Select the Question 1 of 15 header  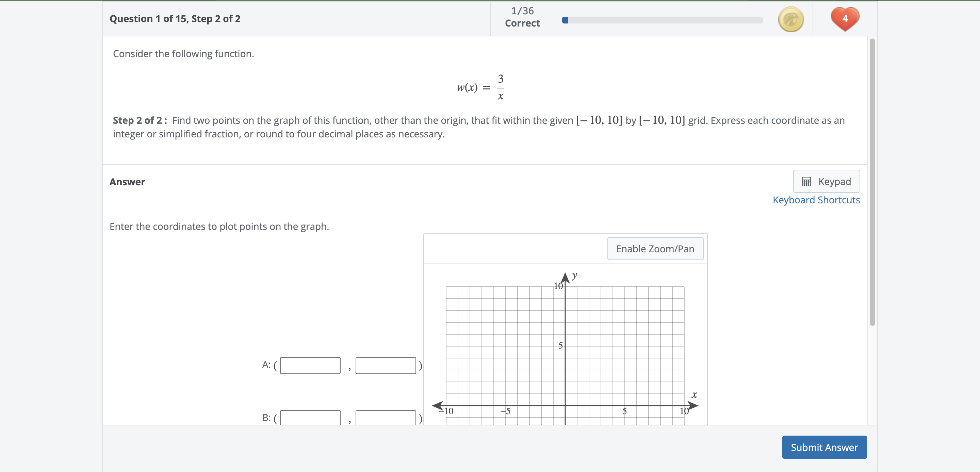click(x=174, y=19)
